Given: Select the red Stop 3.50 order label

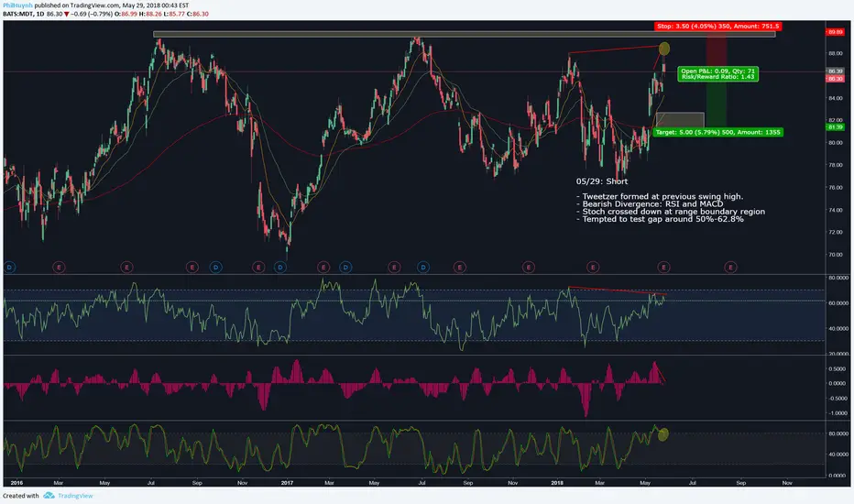Looking at the screenshot, I should [717, 27].
